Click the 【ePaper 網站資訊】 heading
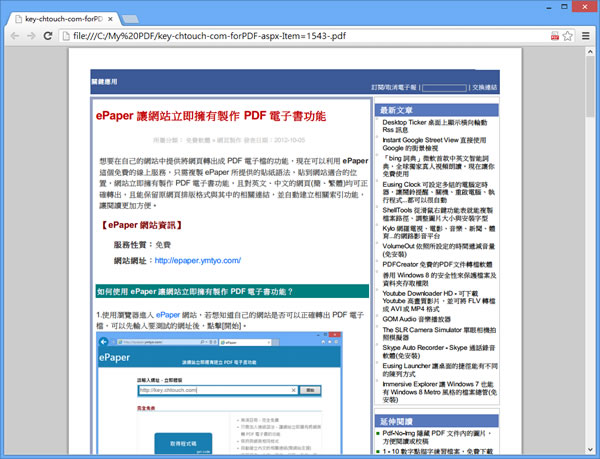600x459 pixels. (x=141, y=225)
